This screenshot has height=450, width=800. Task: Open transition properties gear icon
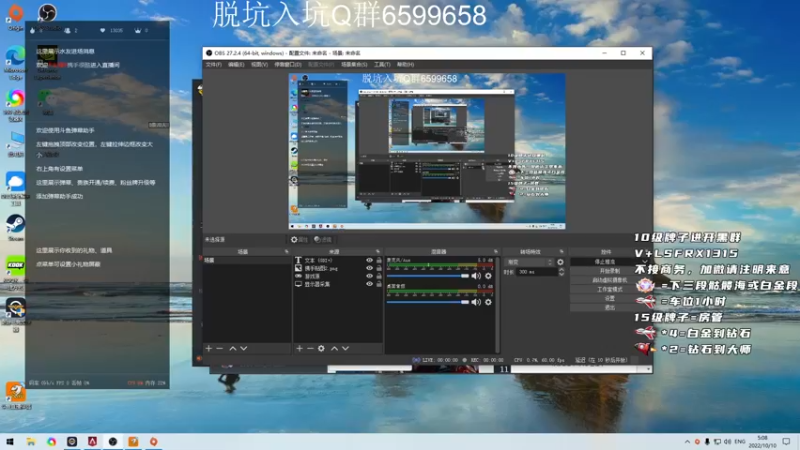tap(561, 262)
